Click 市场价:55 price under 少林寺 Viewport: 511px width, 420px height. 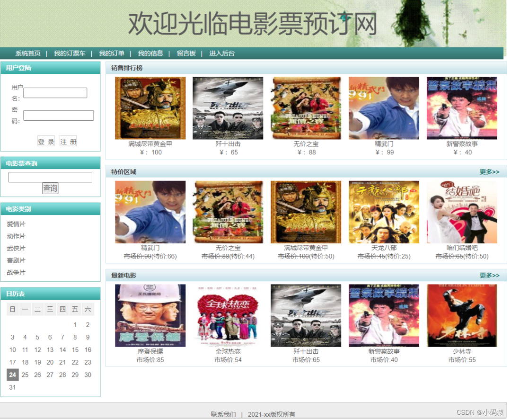coord(462,360)
